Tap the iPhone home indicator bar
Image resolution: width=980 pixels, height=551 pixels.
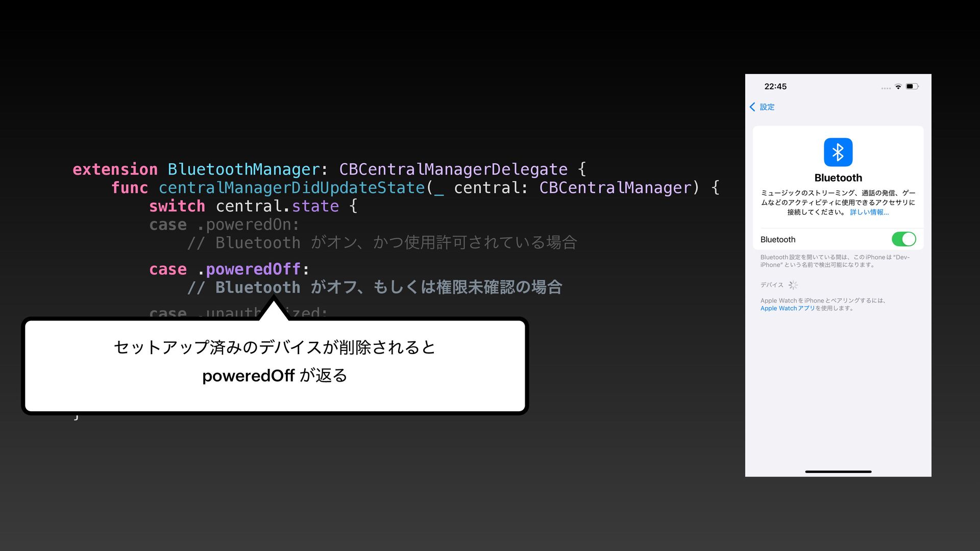pos(838,471)
